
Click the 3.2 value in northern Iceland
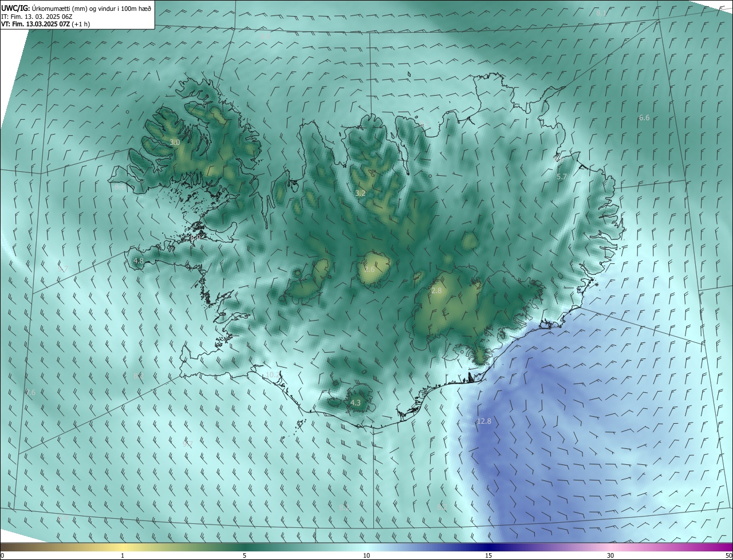click(360, 194)
